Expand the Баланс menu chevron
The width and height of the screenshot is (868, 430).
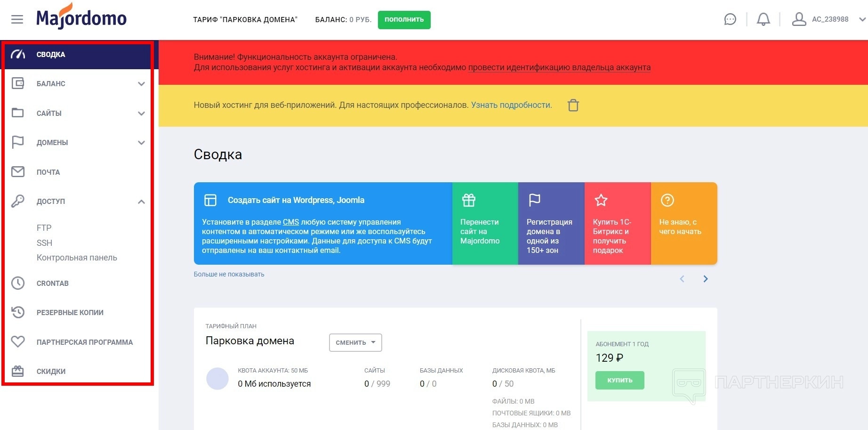[x=141, y=84]
